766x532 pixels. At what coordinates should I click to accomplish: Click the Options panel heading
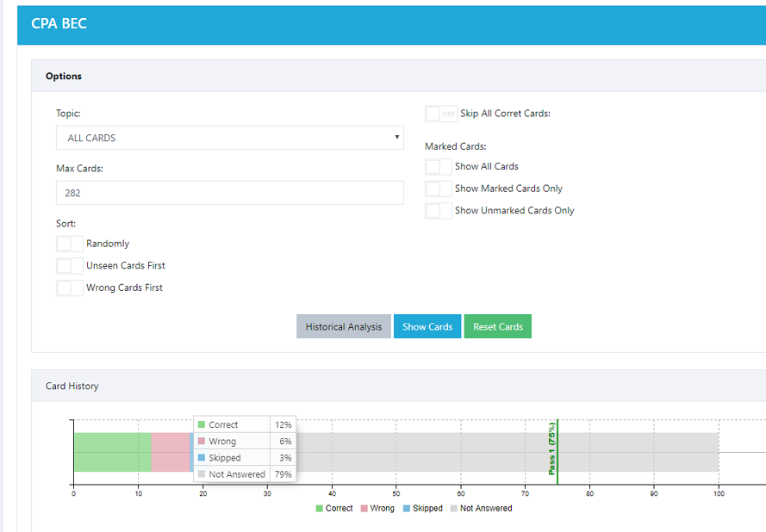click(64, 76)
